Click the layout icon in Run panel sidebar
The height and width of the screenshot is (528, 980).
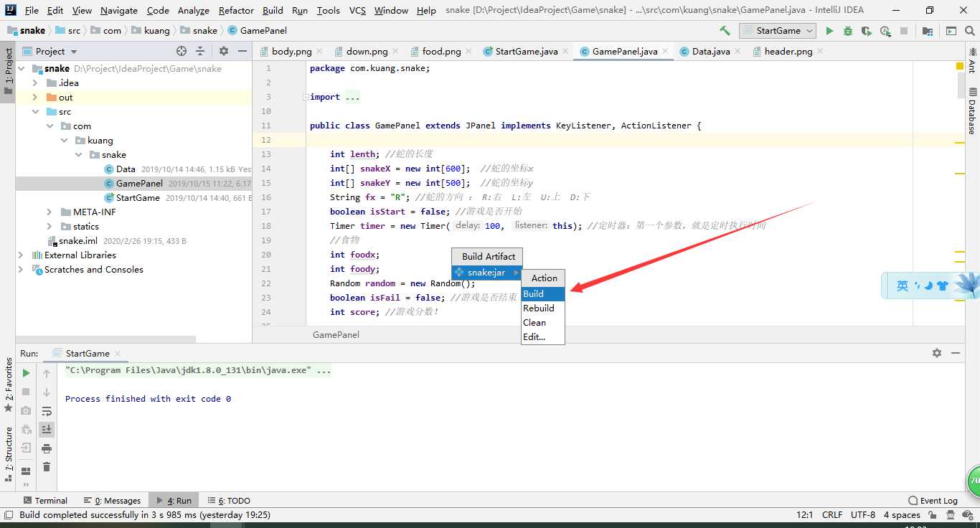tap(26, 471)
